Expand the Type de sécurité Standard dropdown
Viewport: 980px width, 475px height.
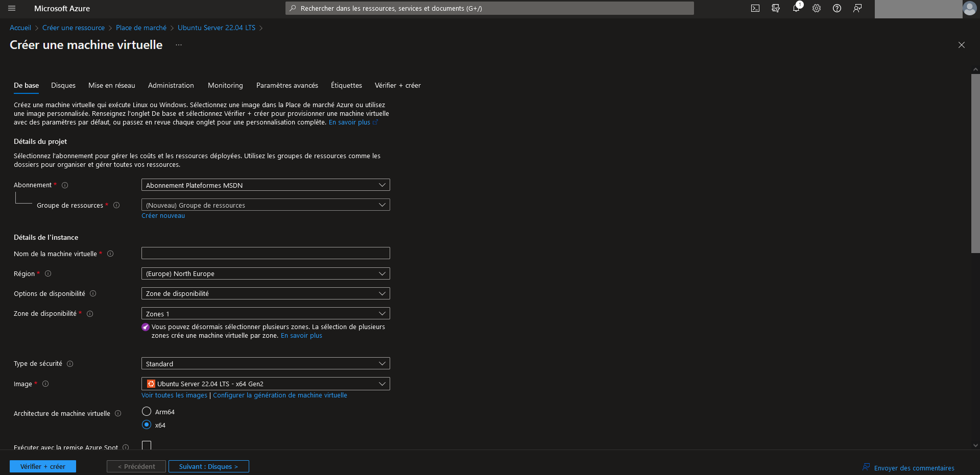266,363
